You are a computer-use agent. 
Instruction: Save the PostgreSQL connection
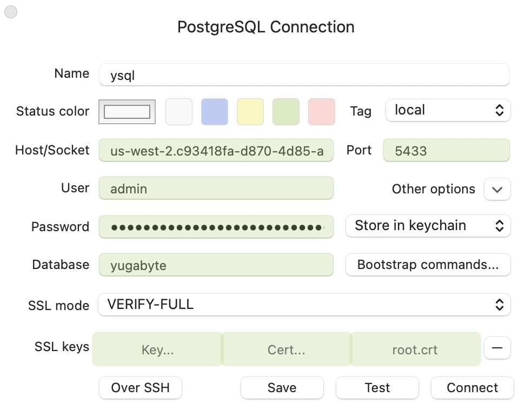click(x=282, y=387)
